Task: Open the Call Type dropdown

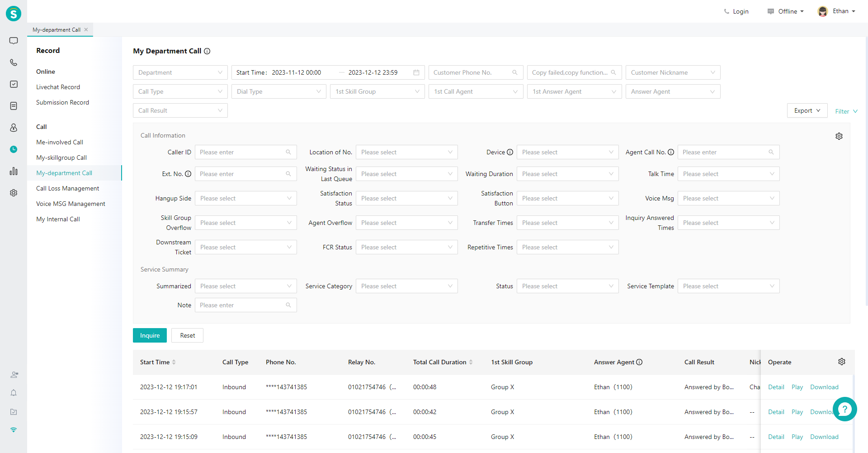Action: click(180, 91)
